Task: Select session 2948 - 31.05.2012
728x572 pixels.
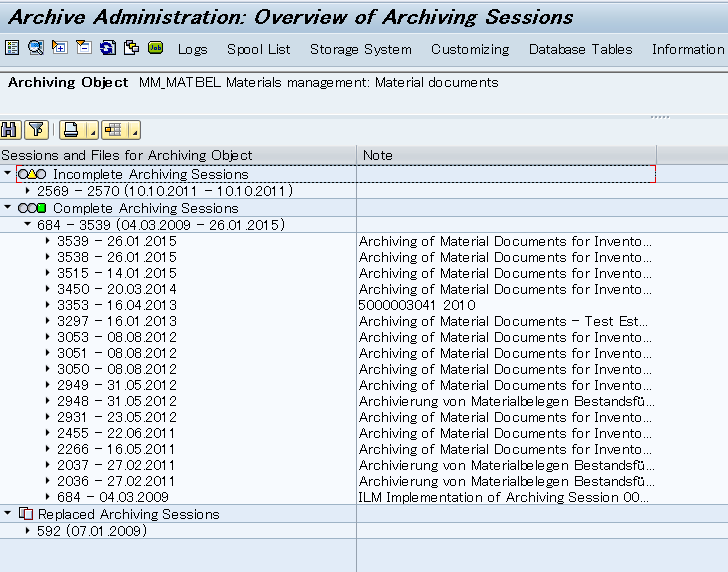Action: [x=117, y=401]
